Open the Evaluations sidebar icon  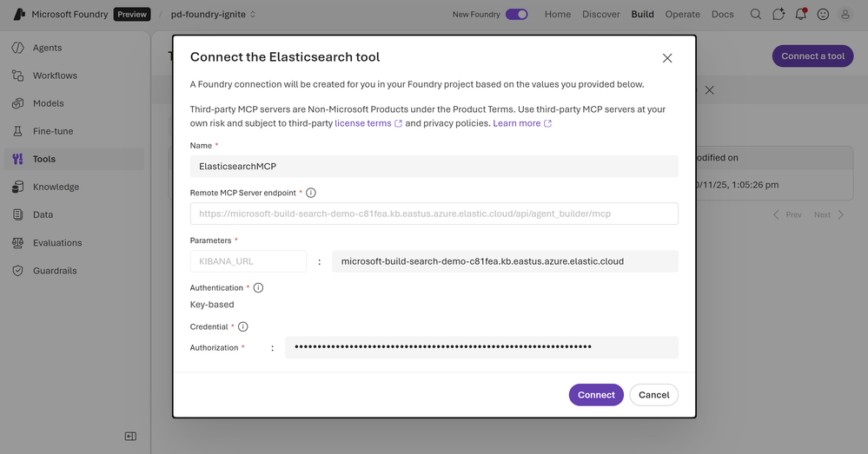click(x=17, y=243)
